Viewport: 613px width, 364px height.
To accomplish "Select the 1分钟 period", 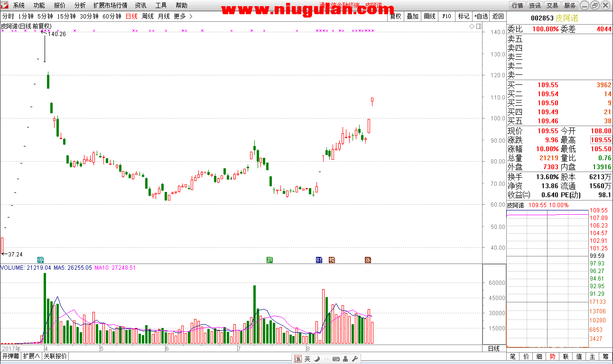I will tap(26, 16).
